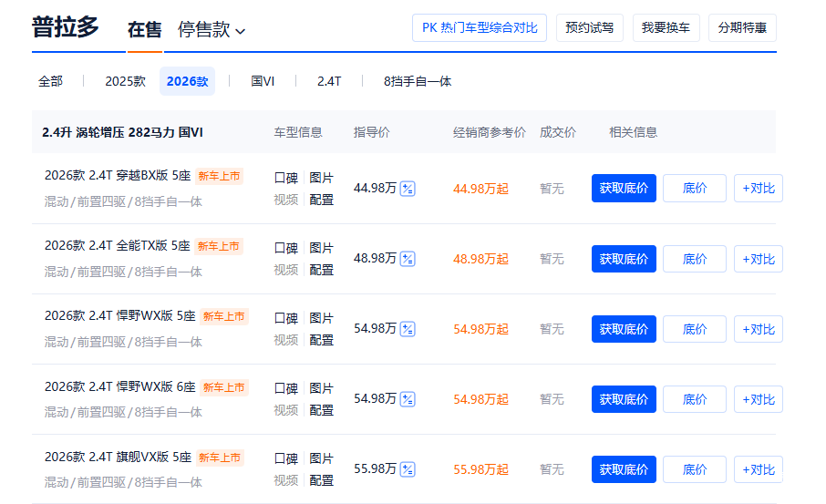Filter by 8挡手自一体 transmission
This screenshot has width=826, height=504.
pos(418,81)
